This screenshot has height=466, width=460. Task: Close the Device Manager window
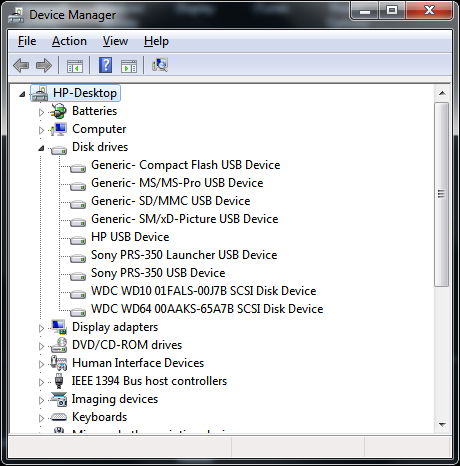point(429,11)
